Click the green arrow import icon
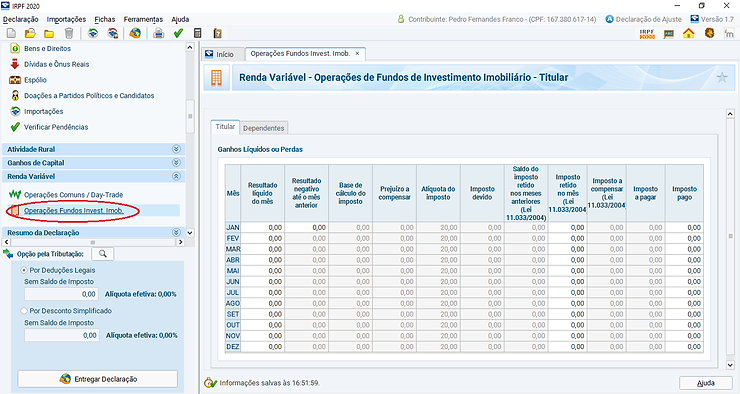The height and width of the screenshot is (394, 740). click(93, 34)
